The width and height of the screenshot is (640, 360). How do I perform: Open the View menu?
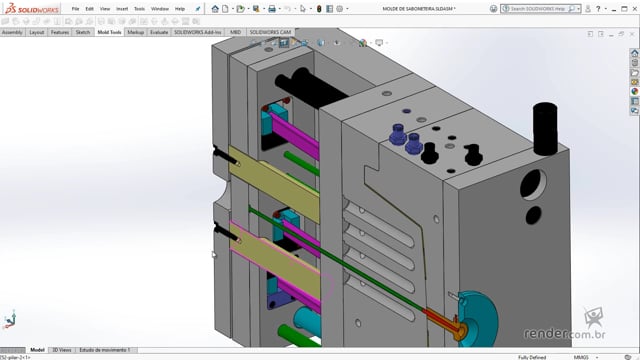pyautogui.click(x=105, y=9)
